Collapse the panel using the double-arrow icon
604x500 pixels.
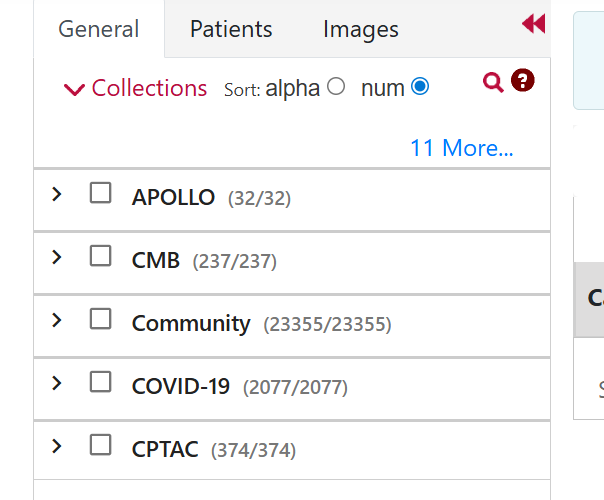point(534,24)
